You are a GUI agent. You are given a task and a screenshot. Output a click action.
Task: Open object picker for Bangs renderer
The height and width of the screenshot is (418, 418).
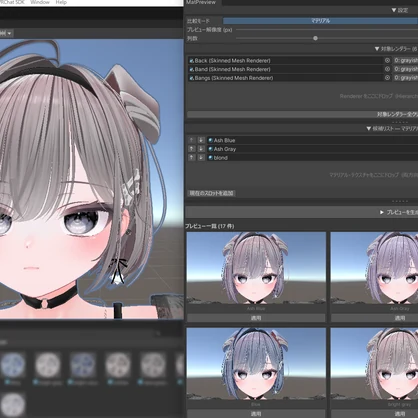click(387, 78)
